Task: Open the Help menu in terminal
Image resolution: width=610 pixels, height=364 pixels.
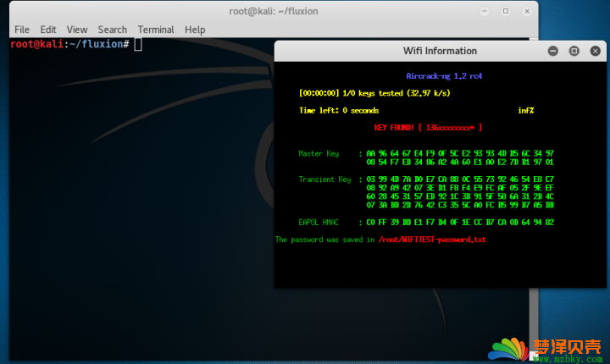Action: tap(195, 30)
